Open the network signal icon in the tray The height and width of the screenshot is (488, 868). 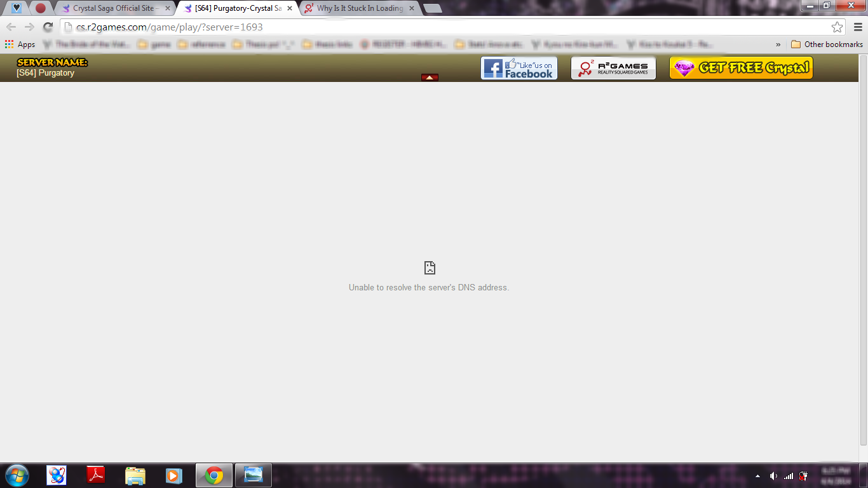click(x=789, y=476)
